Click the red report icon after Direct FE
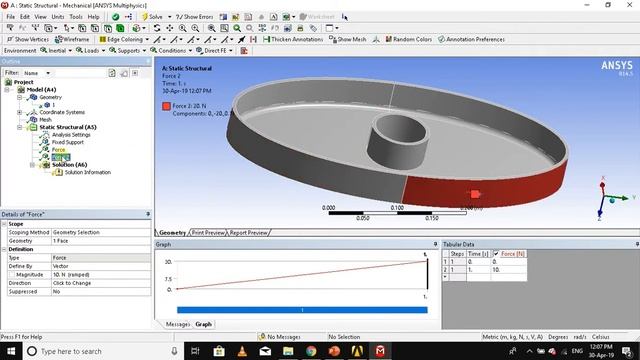 244,51
